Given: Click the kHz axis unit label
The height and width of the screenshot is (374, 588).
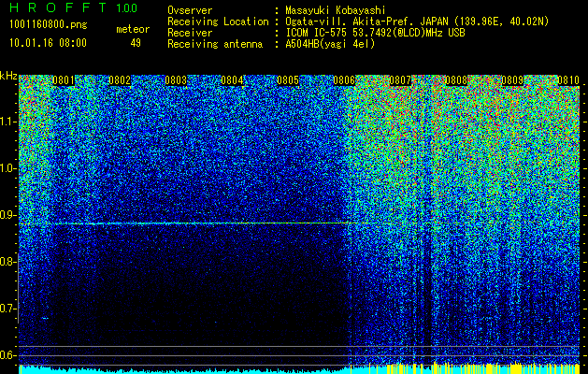Looking at the screenshot, I should (x=8, y=76).
